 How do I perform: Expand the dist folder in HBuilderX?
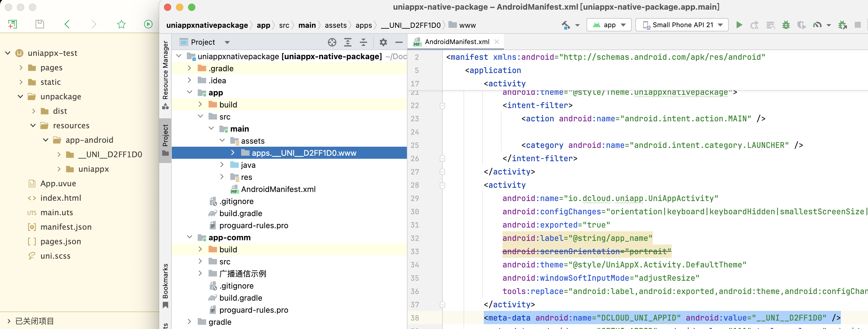pyautogui.click(x=33, y=111)
